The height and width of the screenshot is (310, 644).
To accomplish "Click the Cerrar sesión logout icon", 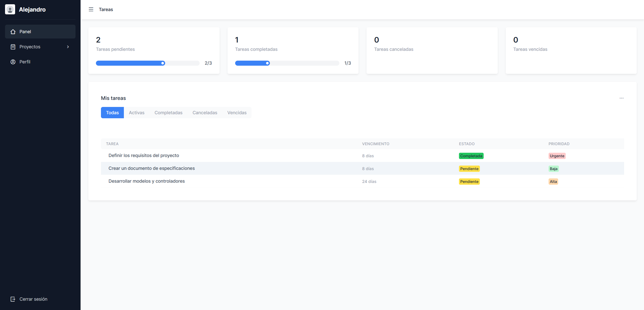I will click(13, 299).
